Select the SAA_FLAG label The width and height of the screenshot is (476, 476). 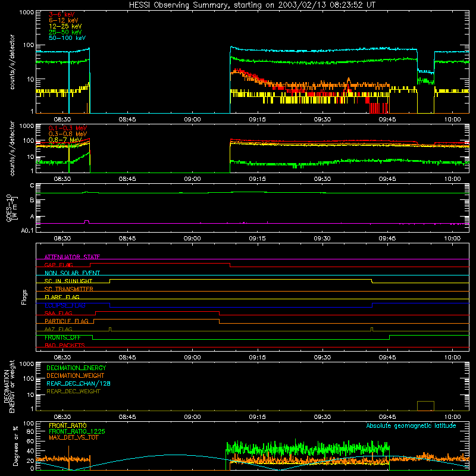click(x=58, y=313)
